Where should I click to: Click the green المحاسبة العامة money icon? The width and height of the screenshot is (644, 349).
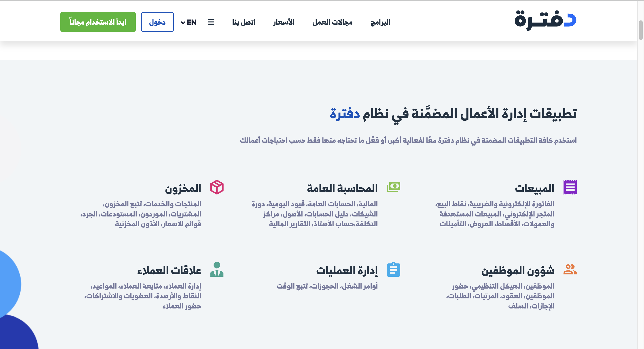[394, 187]
